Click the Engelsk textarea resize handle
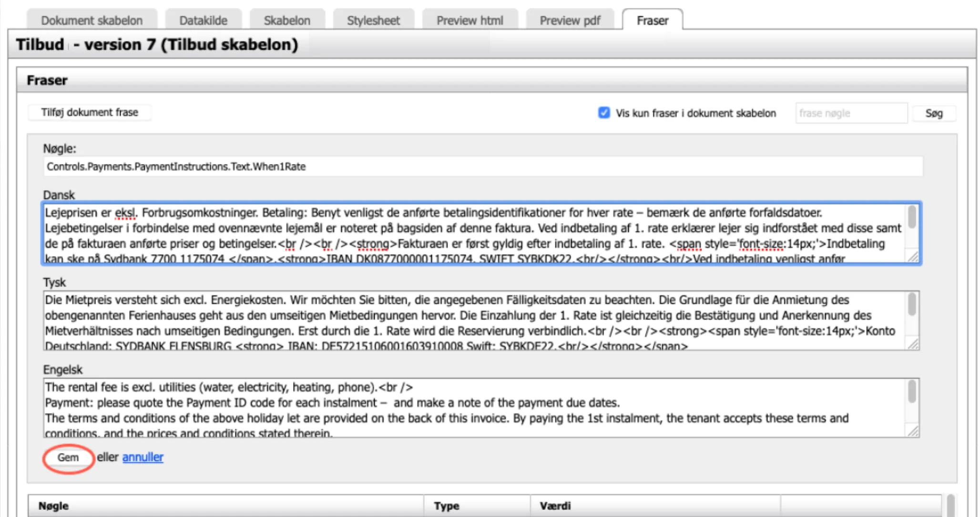 [x=913, y=432]
